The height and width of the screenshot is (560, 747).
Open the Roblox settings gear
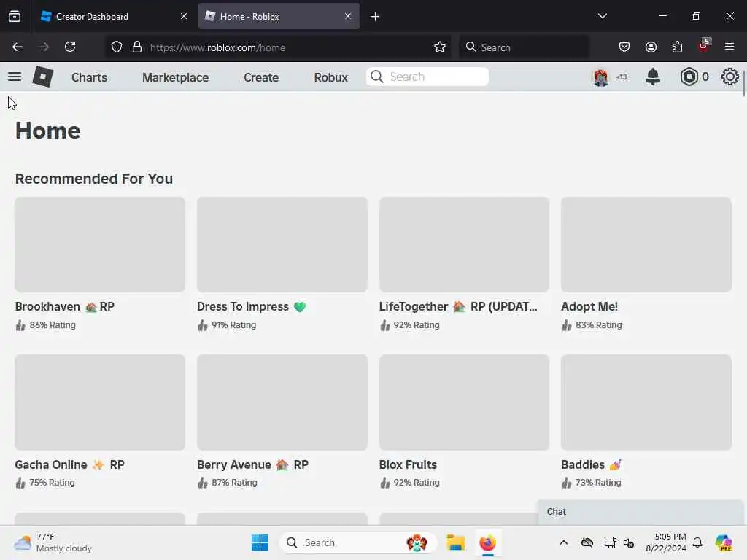coord(729,77)
